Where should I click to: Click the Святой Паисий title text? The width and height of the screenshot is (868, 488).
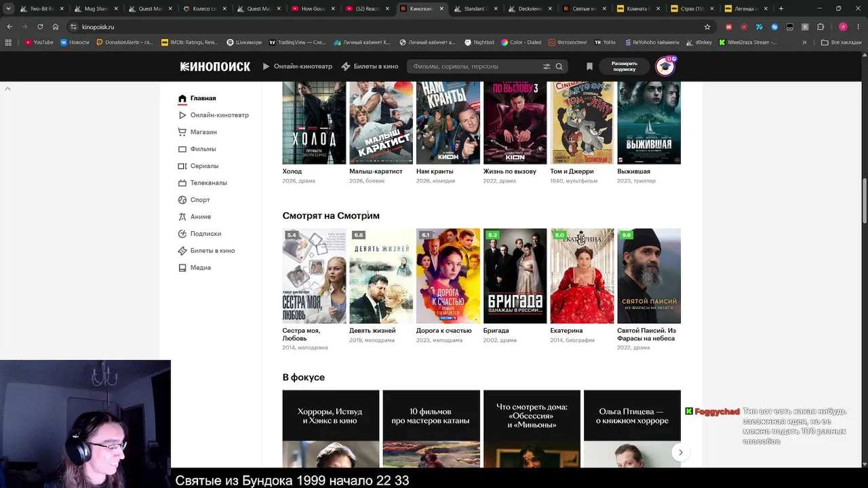click(646, 334)
